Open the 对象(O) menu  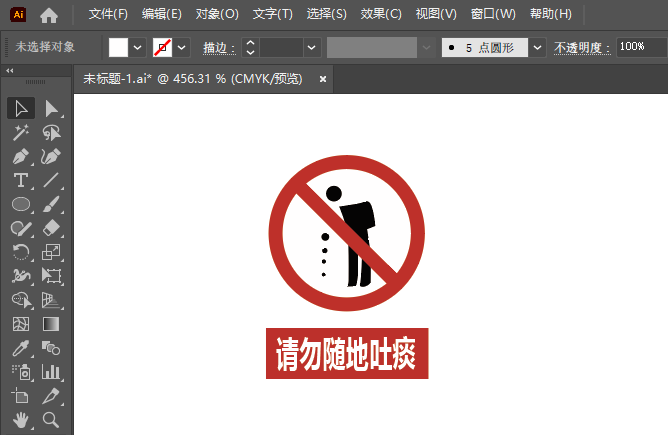click(x=217, y=14)
